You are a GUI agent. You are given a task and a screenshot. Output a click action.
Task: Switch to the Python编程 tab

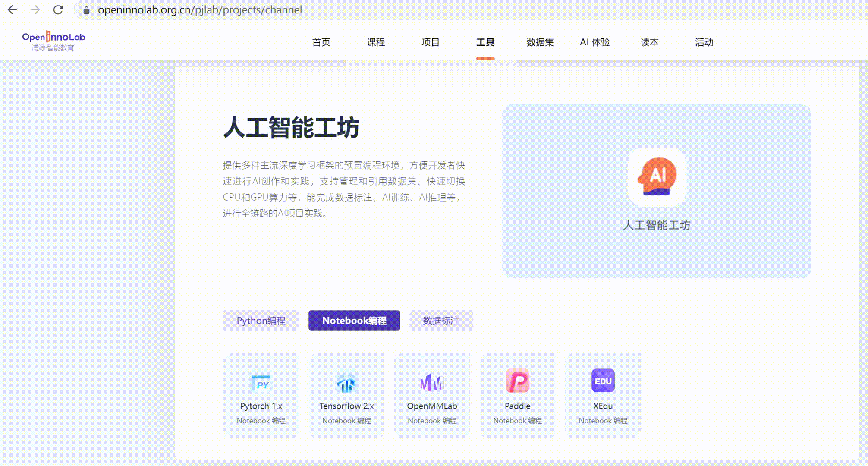261,321
